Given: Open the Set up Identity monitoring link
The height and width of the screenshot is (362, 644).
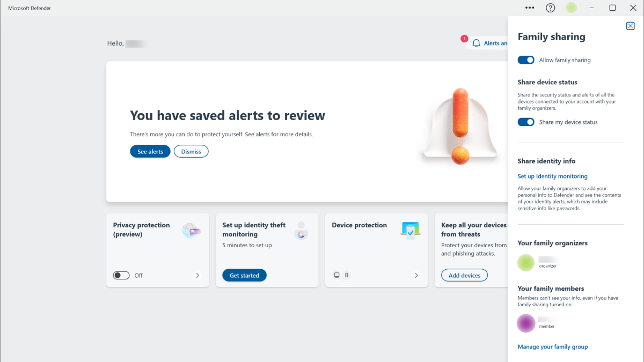Looking at the screenshot, I should click(553, 176).
